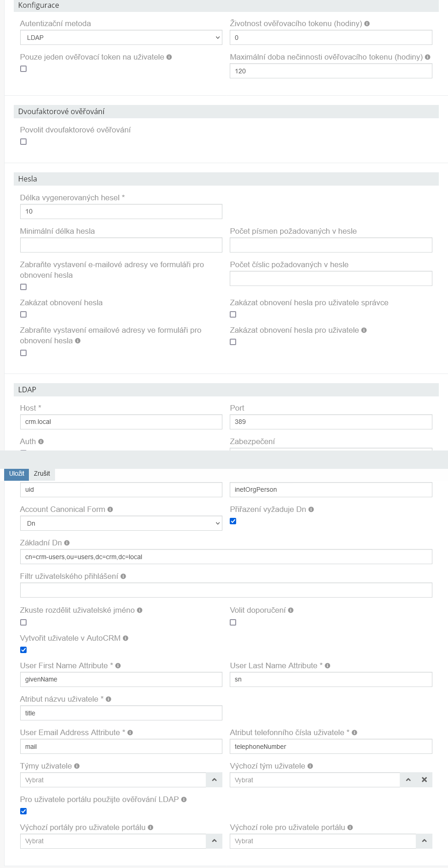Click info icon for Týmy uživatele
Screen dimensions: 448x868
(x=76, y=765)
